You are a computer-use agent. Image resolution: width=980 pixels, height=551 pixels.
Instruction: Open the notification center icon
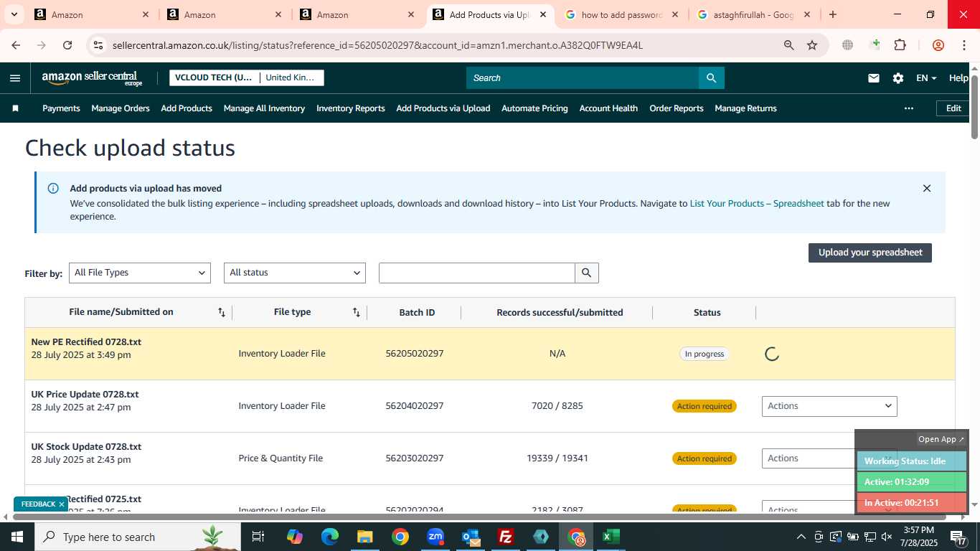[x=958, y=537]
